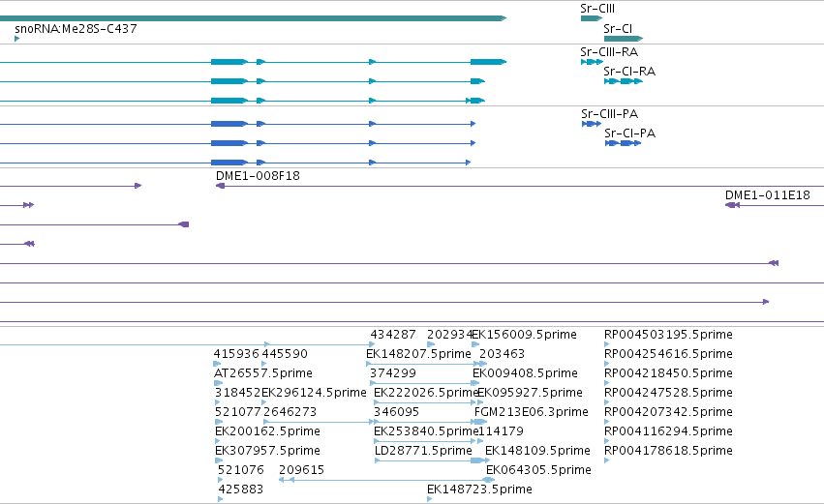Click the Sr-CIII gene label

tap(597, 9)
